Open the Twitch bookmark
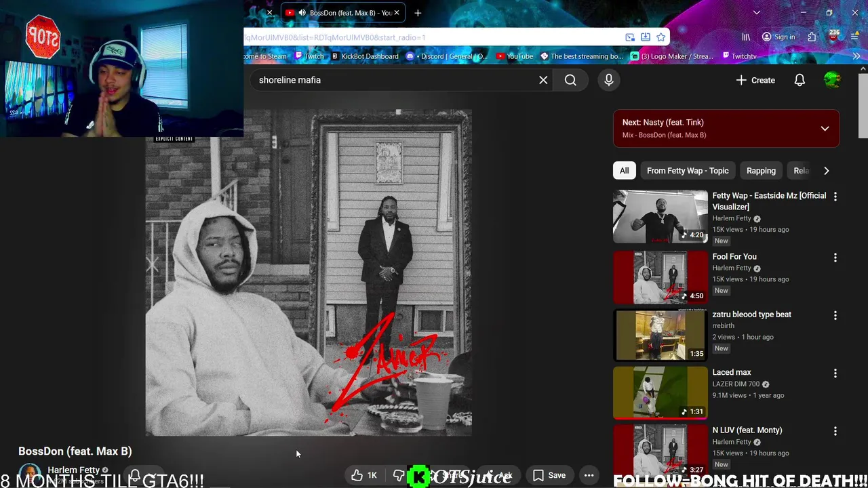This screenshot has height=488, width=868. pos(309,56)
